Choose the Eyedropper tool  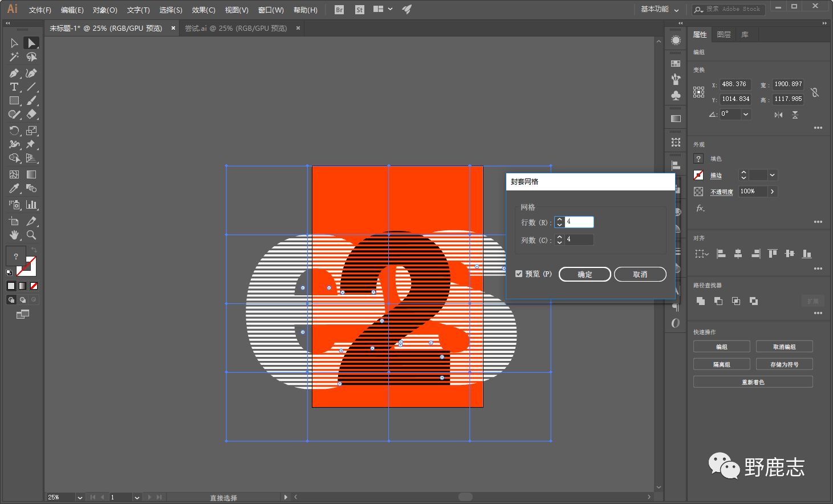click(14, 189)
